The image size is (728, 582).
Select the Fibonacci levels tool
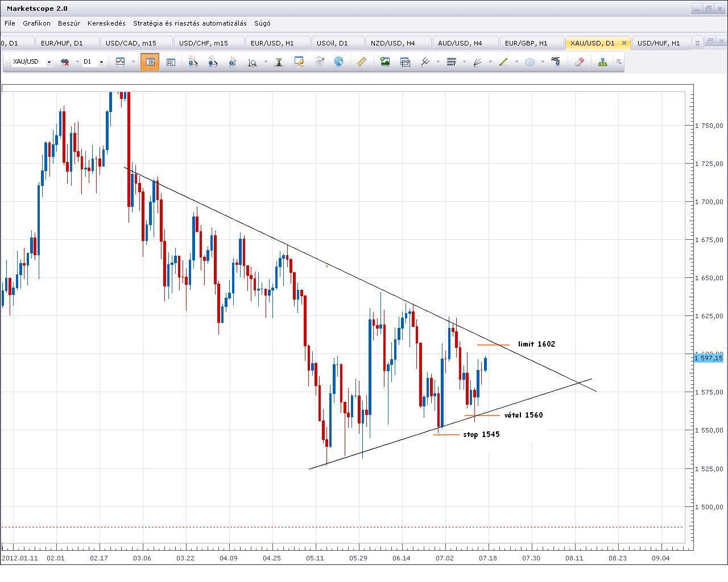pyautogui.click(x=451, y=61)
